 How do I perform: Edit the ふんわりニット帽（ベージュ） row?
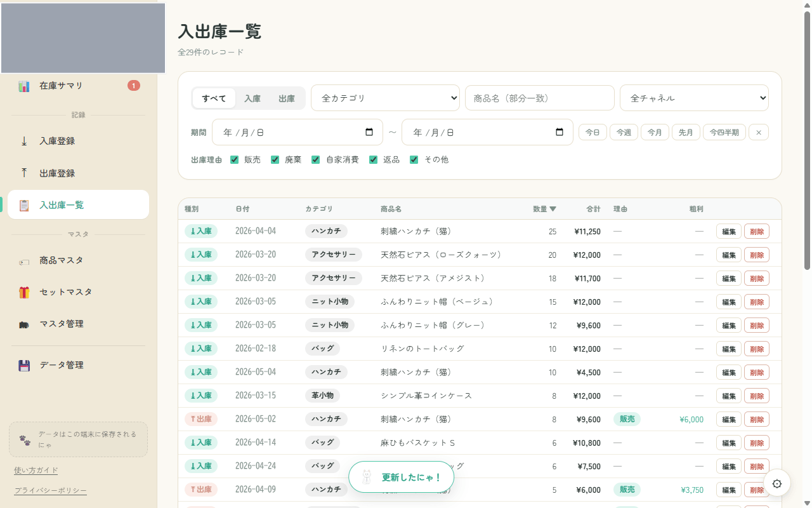coord(729,302)
